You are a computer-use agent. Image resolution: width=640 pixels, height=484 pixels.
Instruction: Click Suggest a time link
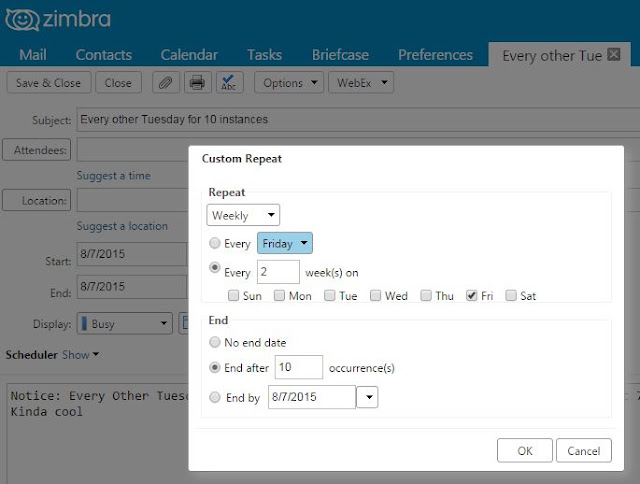(113, 175)
